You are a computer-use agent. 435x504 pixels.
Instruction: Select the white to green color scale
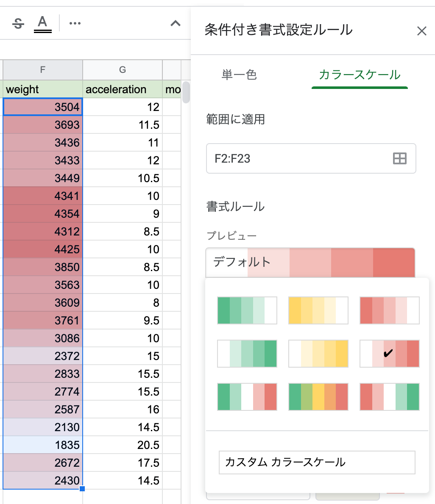tap(247, 354)
